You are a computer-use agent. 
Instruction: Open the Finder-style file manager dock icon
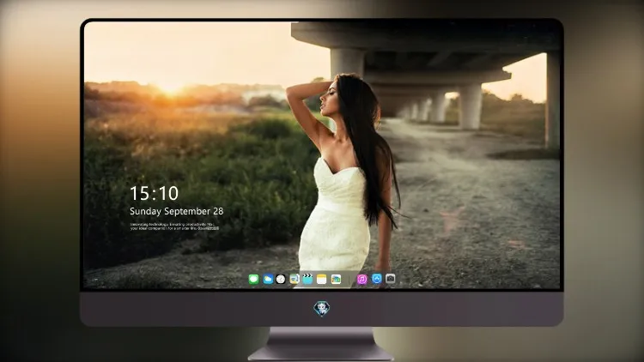pyautogui.click(x=295, y=279)
